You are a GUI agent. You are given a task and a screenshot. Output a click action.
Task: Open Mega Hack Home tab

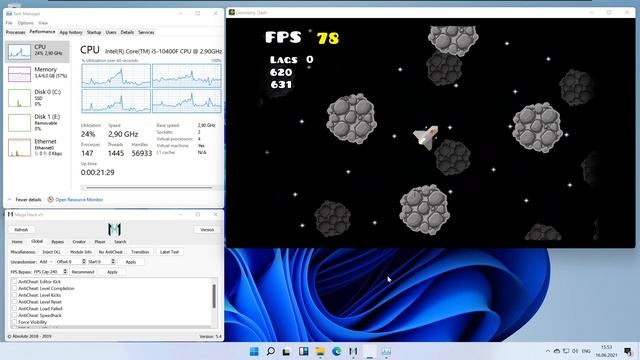click(17, 242)
